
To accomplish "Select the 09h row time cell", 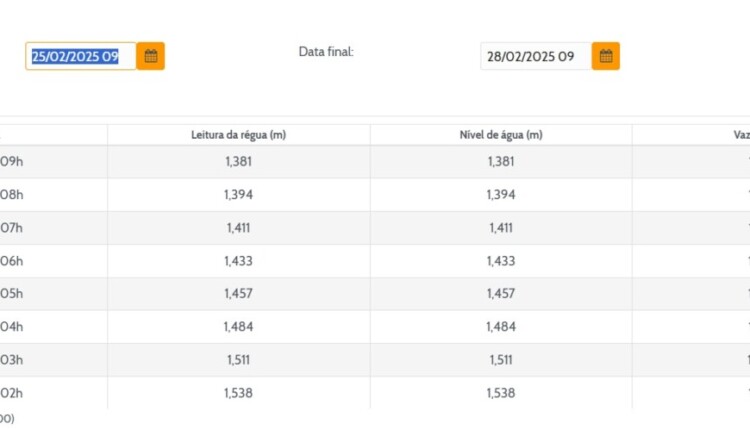I will [12, 162].
